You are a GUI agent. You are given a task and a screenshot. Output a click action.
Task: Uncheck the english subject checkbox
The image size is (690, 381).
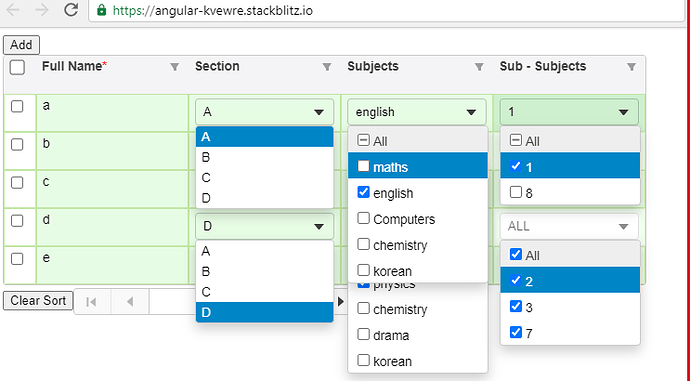[363, 192]
